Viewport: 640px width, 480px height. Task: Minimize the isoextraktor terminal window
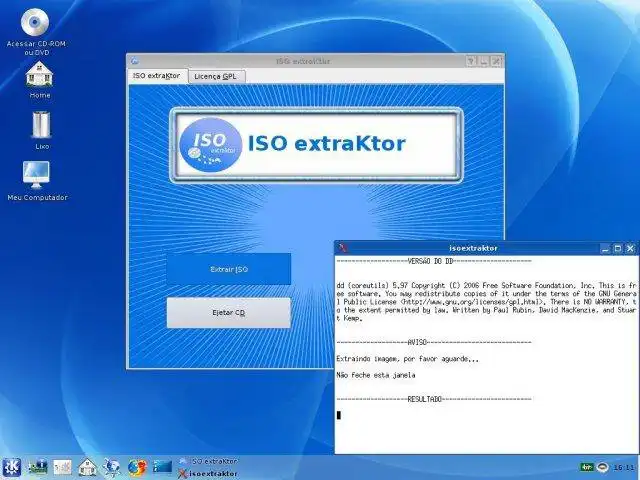click(605, 248)
